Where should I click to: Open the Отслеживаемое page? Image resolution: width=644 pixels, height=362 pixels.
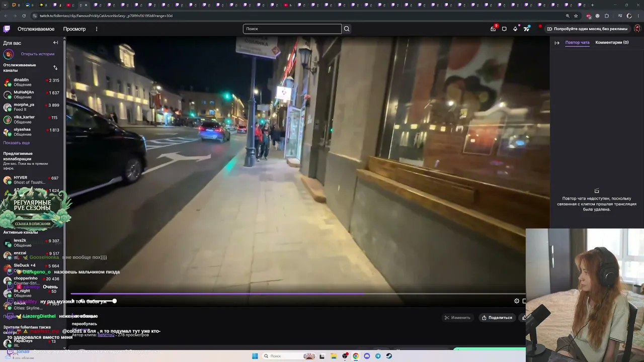pyautogui.click(x=36, y=29)
